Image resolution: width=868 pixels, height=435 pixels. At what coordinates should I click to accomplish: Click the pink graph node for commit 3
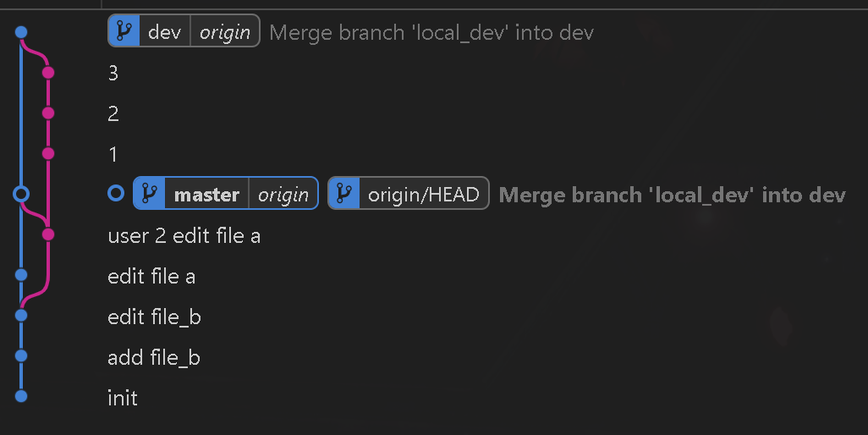click(47, 73)
